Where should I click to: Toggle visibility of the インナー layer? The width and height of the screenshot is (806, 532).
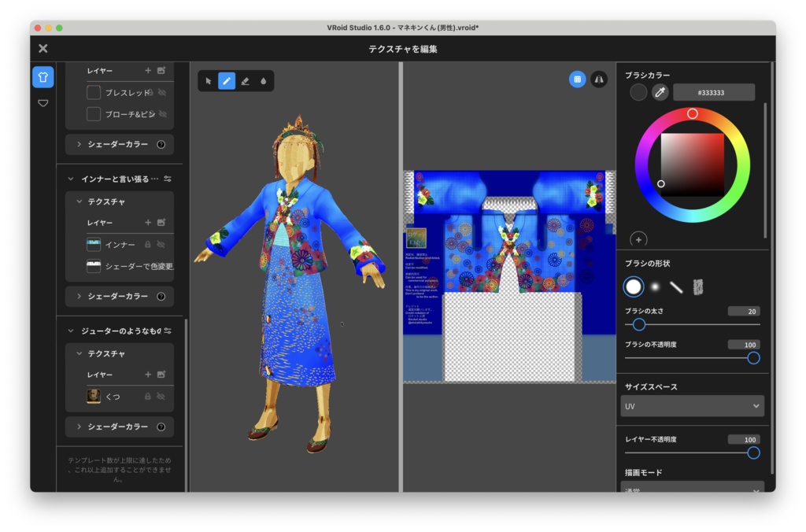pyautogui.click(x=161, y=245)
